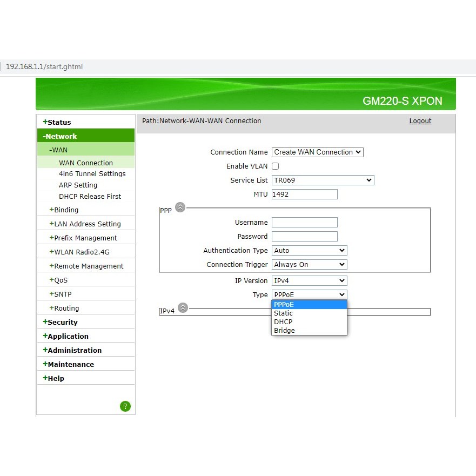Click the Password input field
476x476 pixels.
[x=304, y=237]
